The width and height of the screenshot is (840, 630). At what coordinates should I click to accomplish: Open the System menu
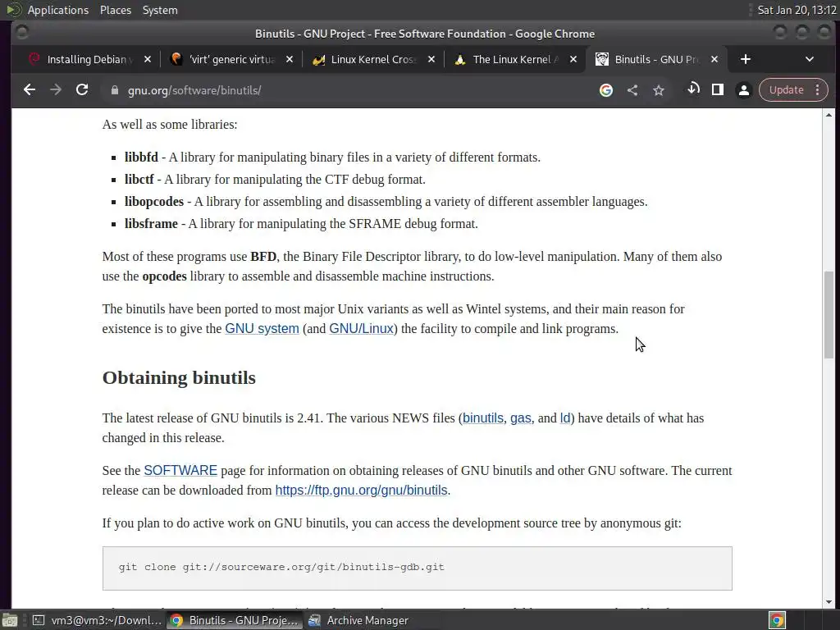(x=160, y=10)
